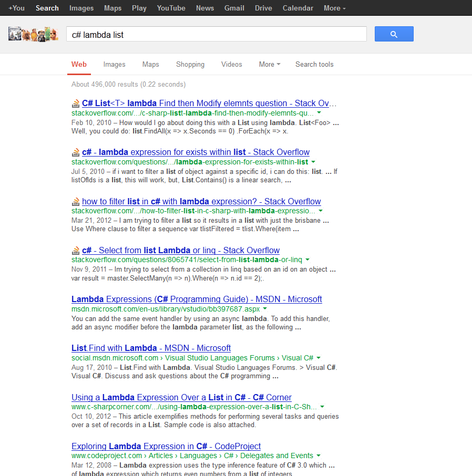Open 'Lambda Expressions (C# Programming Guide)' MSDN result
The width and height of the screenshot is (472, 476).
pyautogui.click(x=197, y=299)
